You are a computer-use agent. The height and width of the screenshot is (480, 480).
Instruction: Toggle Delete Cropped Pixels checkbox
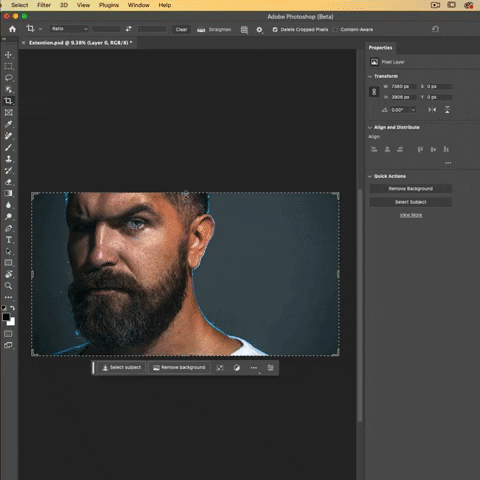click(275, 30)
